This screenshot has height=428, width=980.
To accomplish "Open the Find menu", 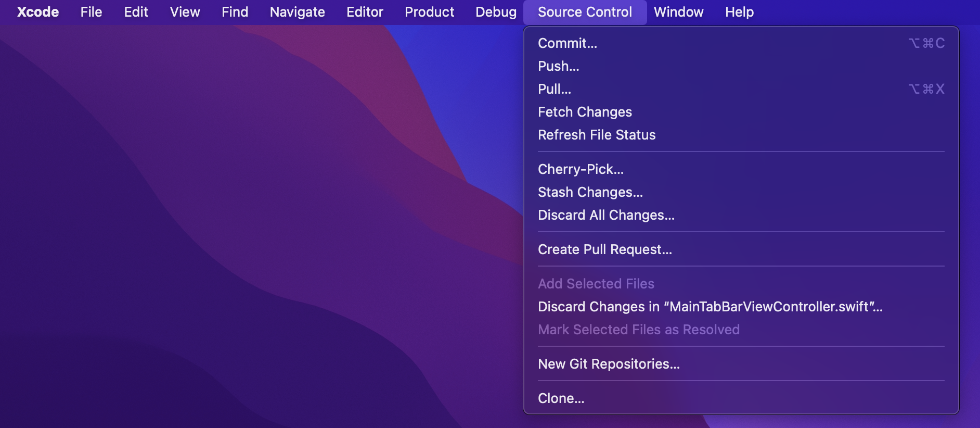I will [235, 12].
